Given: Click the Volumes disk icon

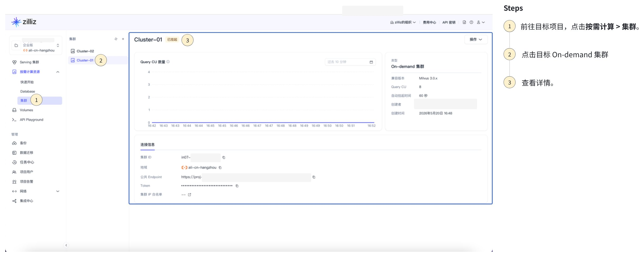Looking at the screenshot, I should 14,110.
